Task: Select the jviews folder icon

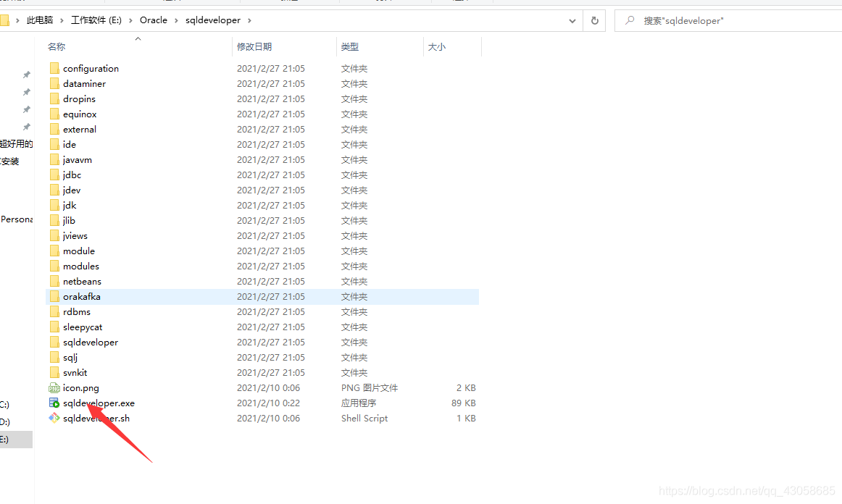Action: click(54, 235)
